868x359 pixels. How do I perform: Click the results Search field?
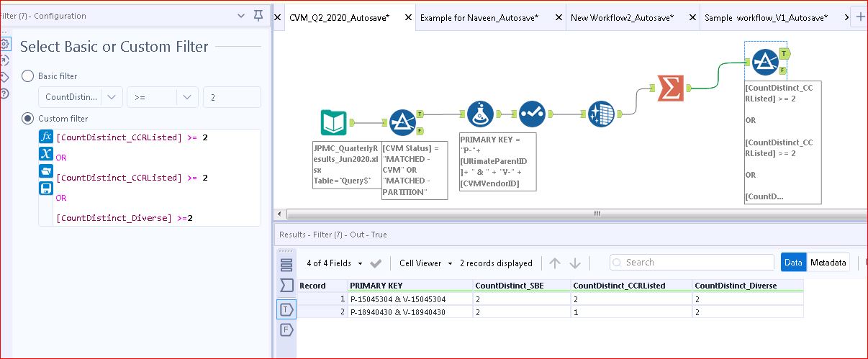(691, 263)
